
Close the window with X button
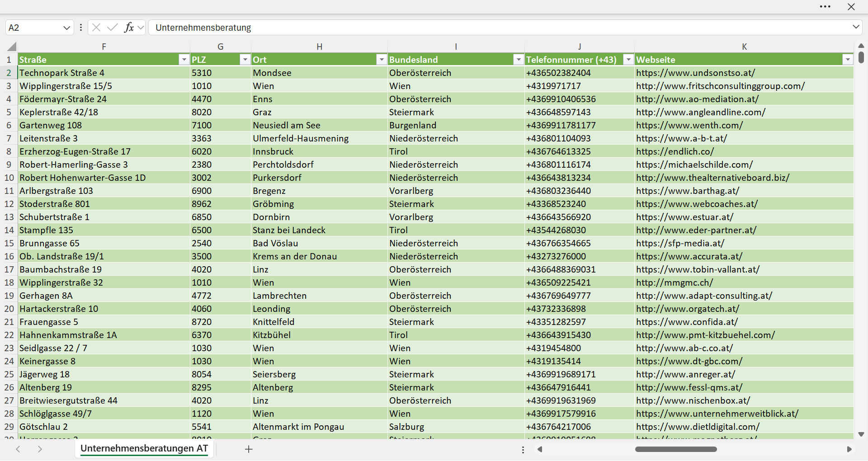point(851,7)
